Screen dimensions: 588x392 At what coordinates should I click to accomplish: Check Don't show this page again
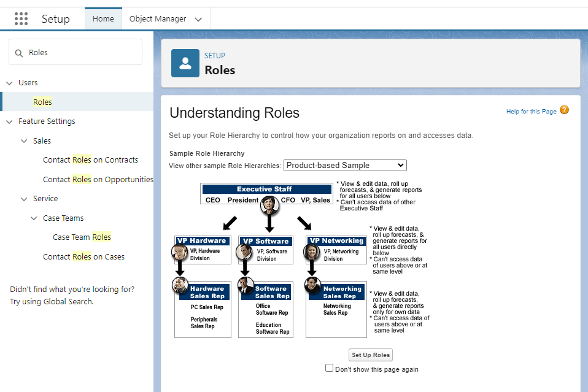[x=329, y=368]
